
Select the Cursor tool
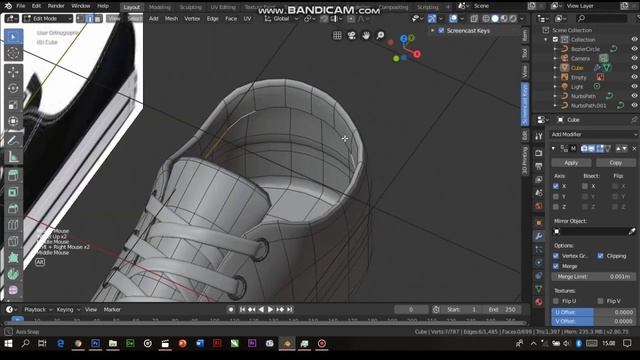point(13,53)
